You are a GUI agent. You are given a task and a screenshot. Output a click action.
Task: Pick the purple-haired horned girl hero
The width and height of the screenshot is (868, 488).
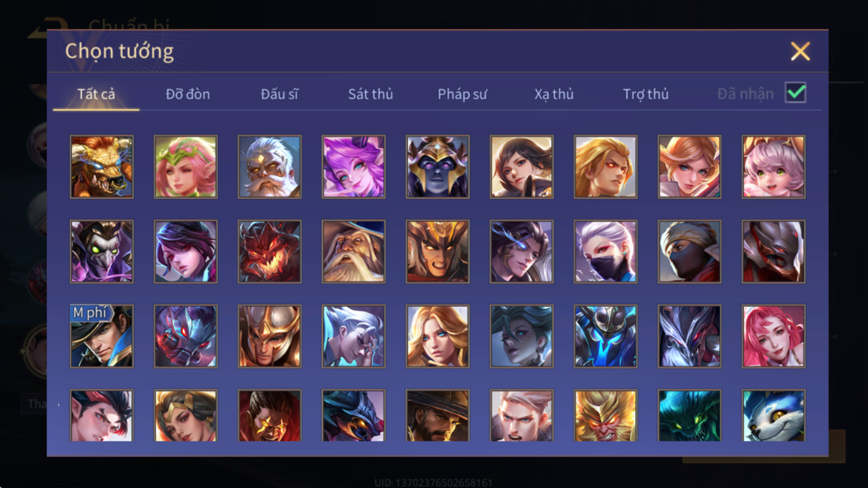[353, 167]
